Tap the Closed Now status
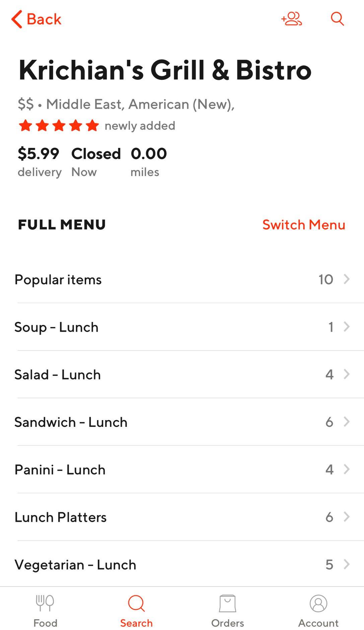 [x=96, y=162]
